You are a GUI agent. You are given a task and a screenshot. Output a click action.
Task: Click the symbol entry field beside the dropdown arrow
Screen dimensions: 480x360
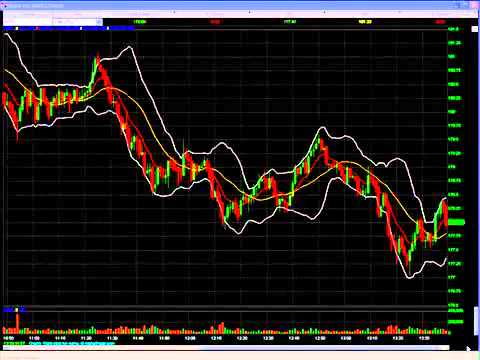pos(75,22)
